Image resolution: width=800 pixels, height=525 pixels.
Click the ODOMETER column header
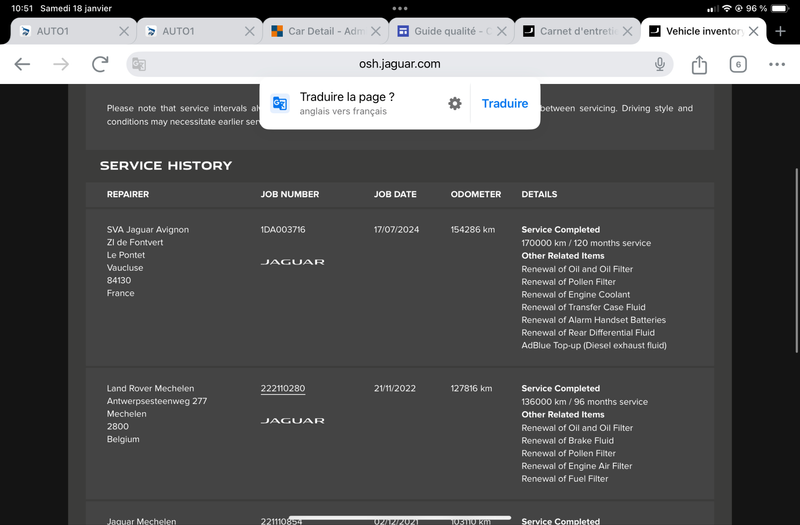[x=476, y=194]
